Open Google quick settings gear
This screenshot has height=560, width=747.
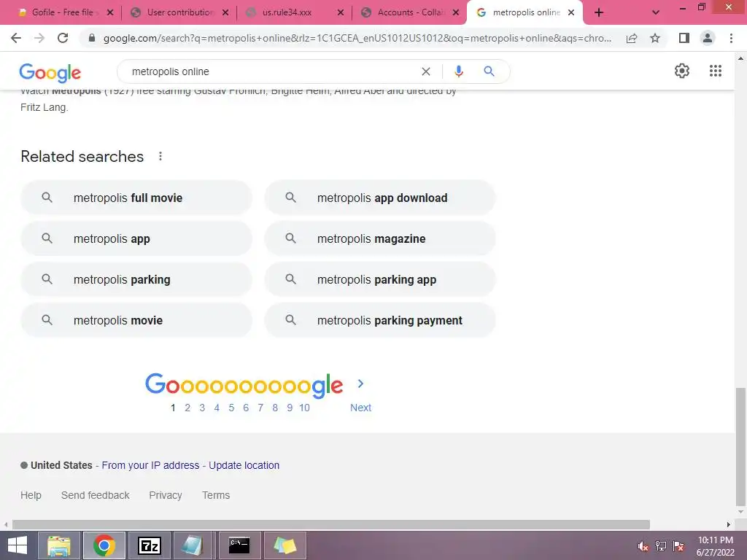682,71
